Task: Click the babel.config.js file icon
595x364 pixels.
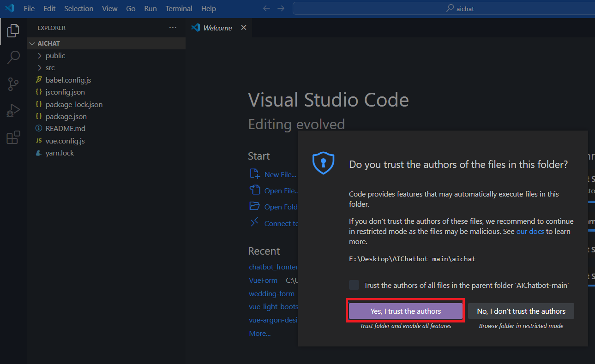Action: click(39, 80)
